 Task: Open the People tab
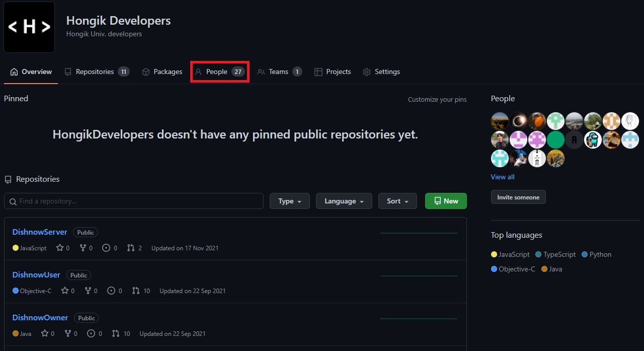coord(220,72)
